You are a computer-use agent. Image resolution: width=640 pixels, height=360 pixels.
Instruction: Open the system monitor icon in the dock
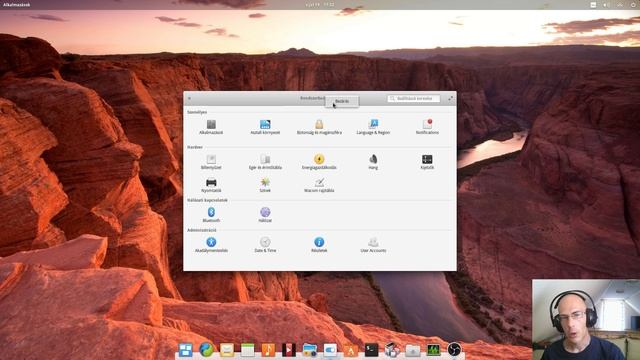[433, 350]
